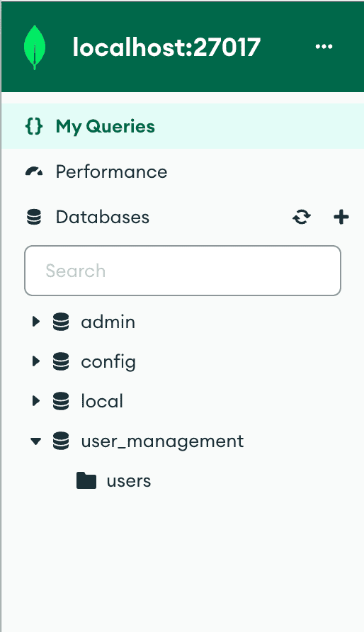Screen dimensions: 364x632
Task: Click the Databases stack icon in header
Action: (x=34, y=218)
